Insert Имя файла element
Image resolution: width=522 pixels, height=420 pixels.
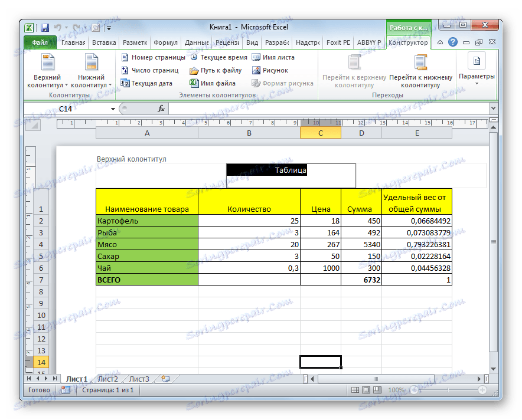[x=213, y=83]
